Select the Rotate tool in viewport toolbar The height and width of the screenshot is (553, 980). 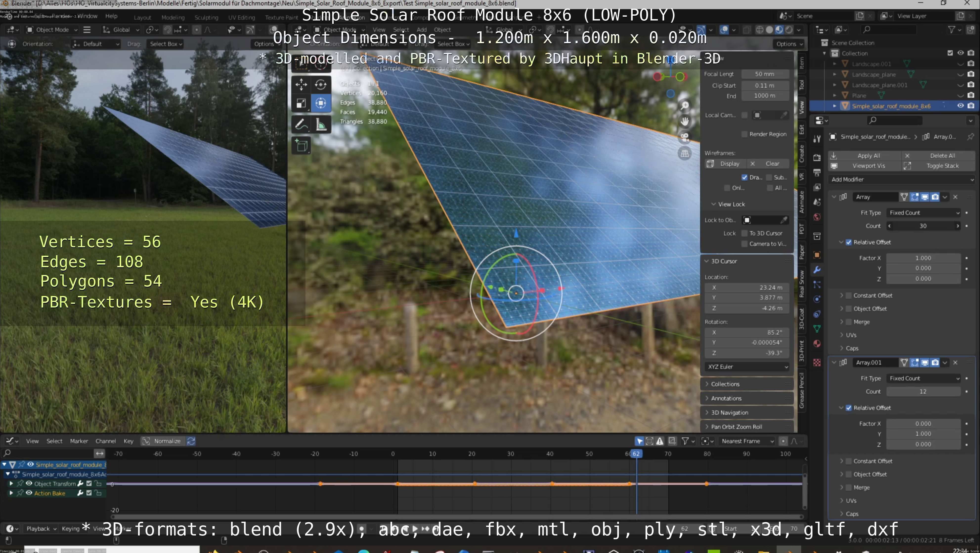pos(321,84)
